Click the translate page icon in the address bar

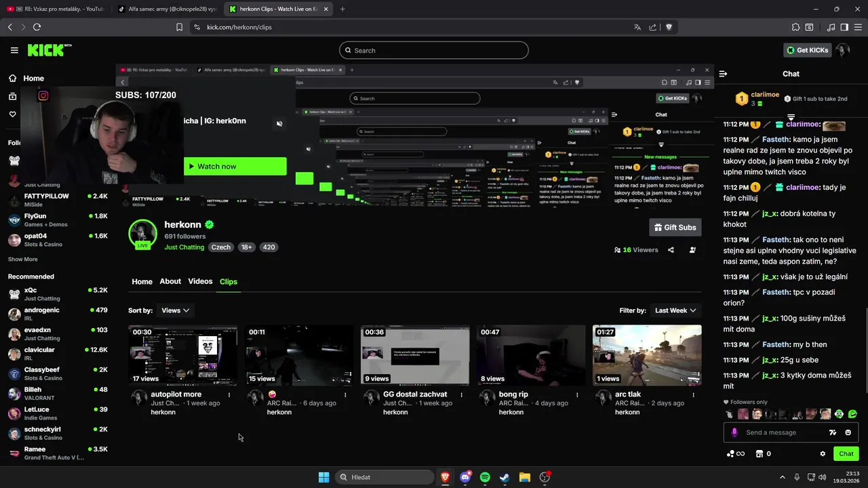[637, 27]
